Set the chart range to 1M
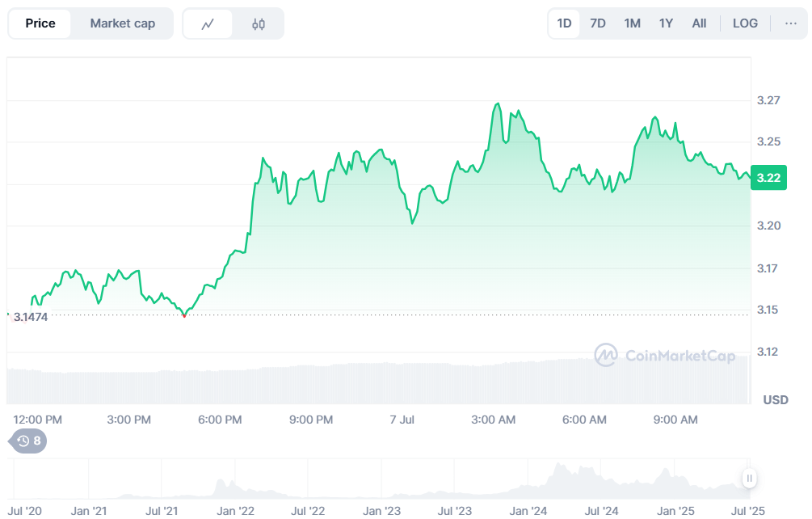 pos(632,23)
